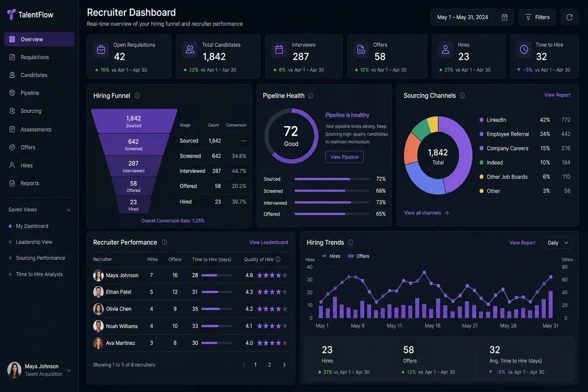The width and height of the screenshot is (588, 392).
Task: Click Ethan Patel's avatar in table
Action: pos(98,292)
